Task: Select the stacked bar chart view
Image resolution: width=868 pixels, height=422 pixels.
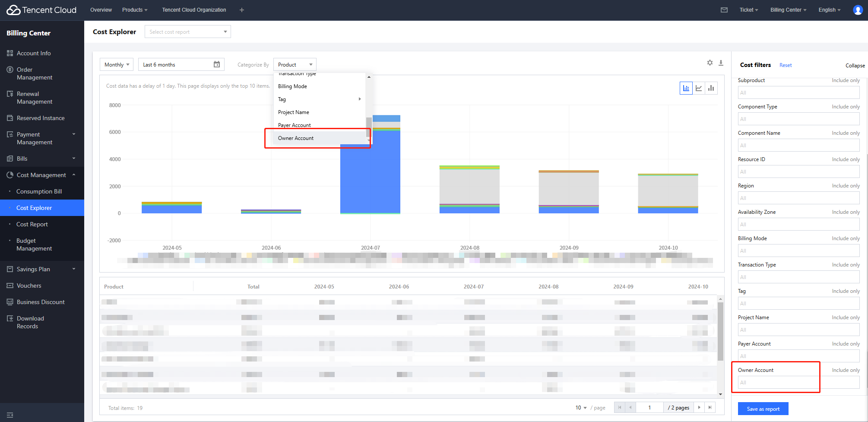Action: pyautogui.click(x=686, y=88)
